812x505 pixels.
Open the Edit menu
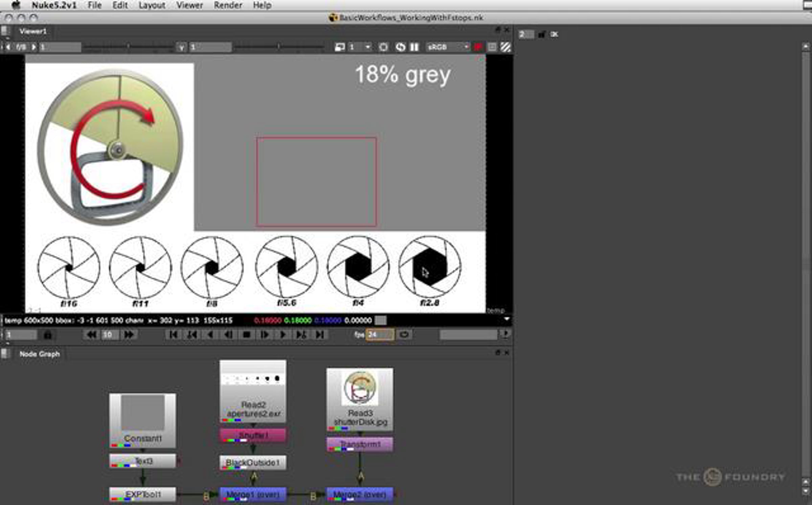120,5
